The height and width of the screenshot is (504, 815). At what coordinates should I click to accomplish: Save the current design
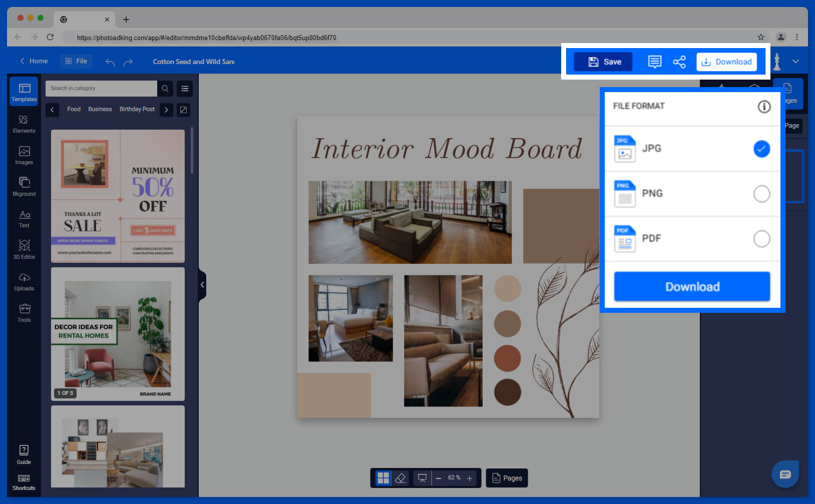(603, 62)
